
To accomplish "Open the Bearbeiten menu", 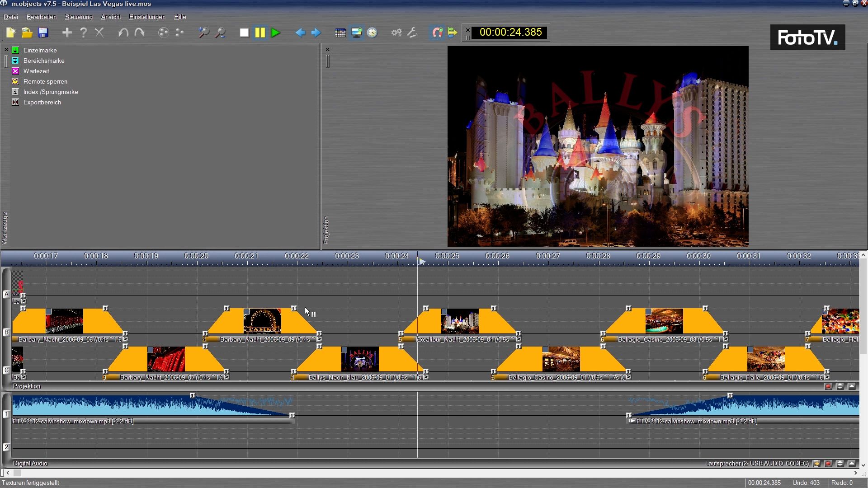I will (x=42, y=17).
